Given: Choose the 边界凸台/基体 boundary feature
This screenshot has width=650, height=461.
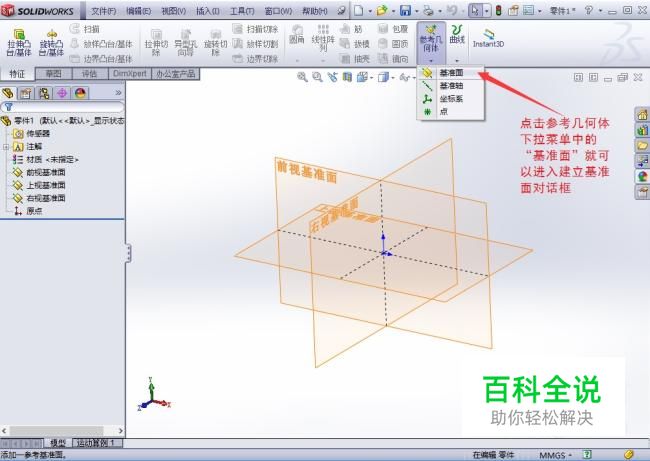Looking at the screenshot, I should coord(101,58).
